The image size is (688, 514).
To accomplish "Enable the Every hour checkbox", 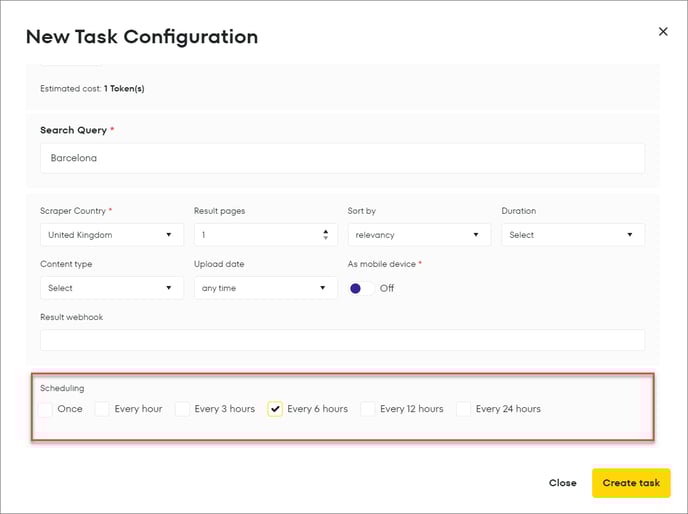I will tap(103, 409).
